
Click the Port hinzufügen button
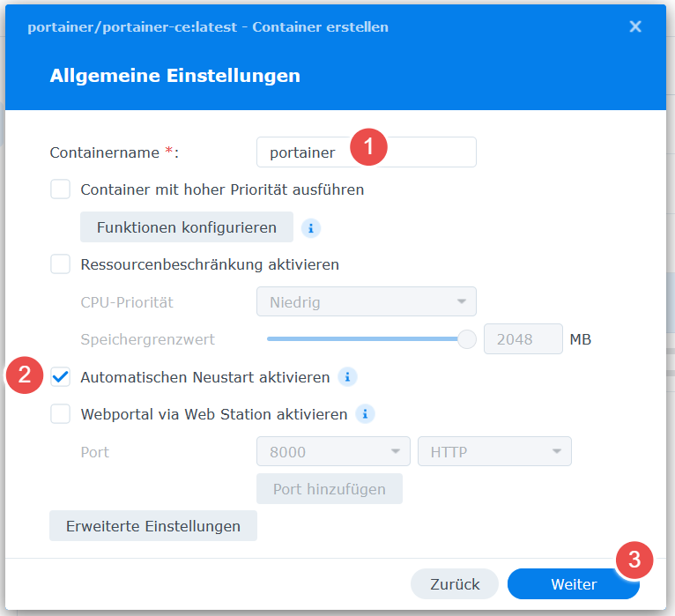[x=330, y=489]
